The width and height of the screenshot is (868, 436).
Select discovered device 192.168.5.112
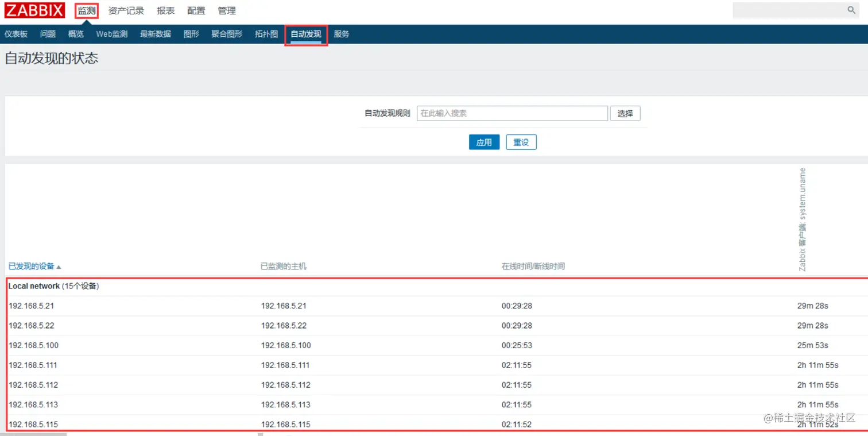33,384
